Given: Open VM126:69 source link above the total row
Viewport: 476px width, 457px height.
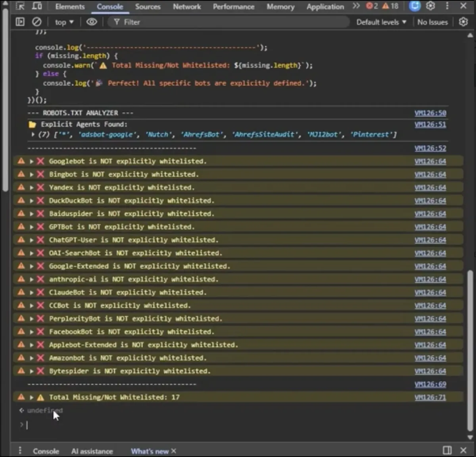Looking at the screenshot, I should 430,384.
